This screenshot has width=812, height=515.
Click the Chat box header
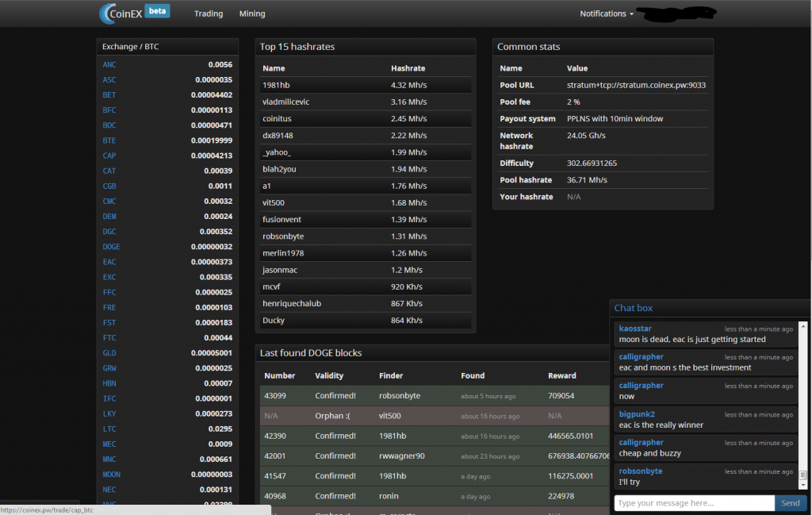point(634,308)
